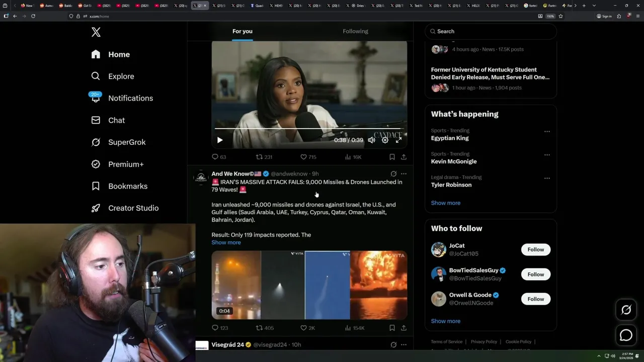Open more options on Visegrád 24 post

[404, 345]
